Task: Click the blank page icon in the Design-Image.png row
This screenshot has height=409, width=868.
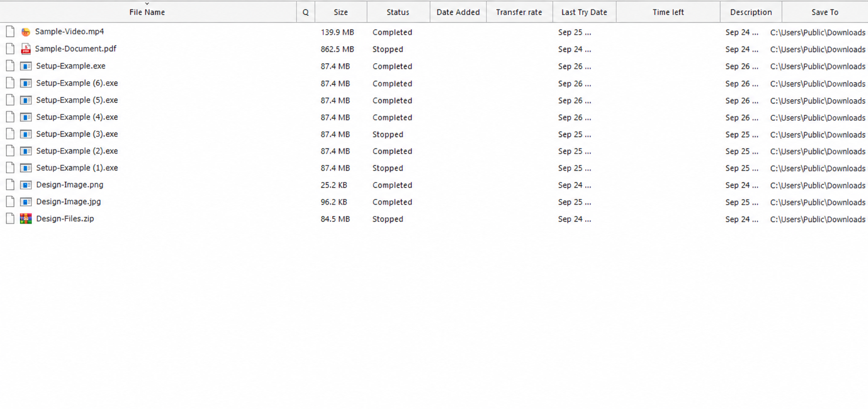Action: click(10, 185)
